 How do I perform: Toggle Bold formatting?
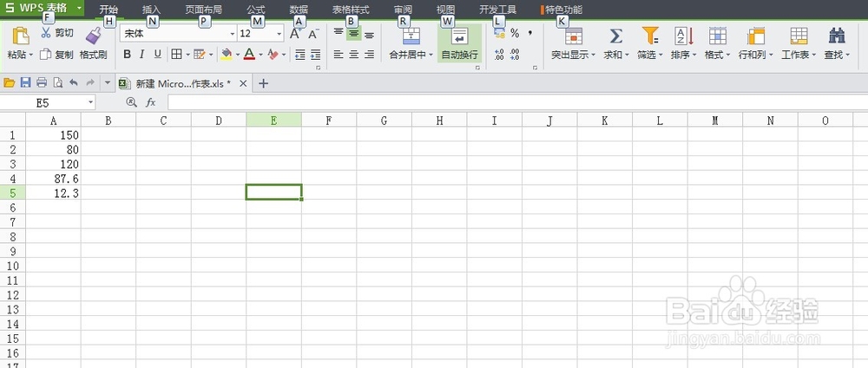[127, 54]
